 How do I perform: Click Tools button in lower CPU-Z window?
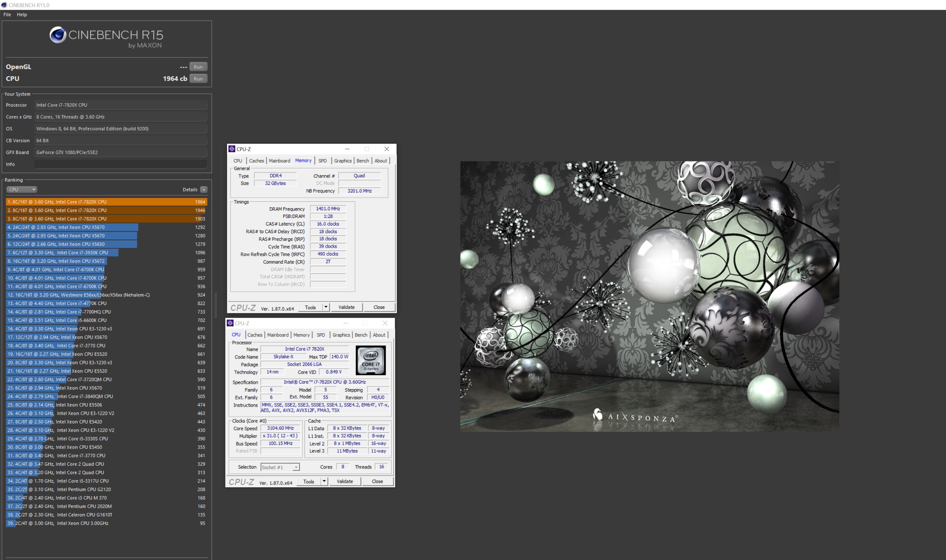pos(309,481)
